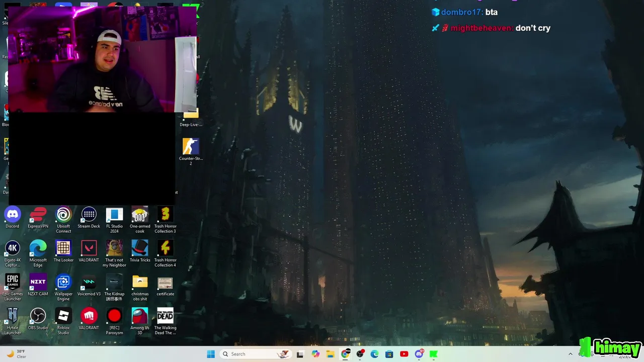This screenshot has height=362, width=644.
Task: Open the weather widget showing 38°F
Action: [x=15, y=354]
